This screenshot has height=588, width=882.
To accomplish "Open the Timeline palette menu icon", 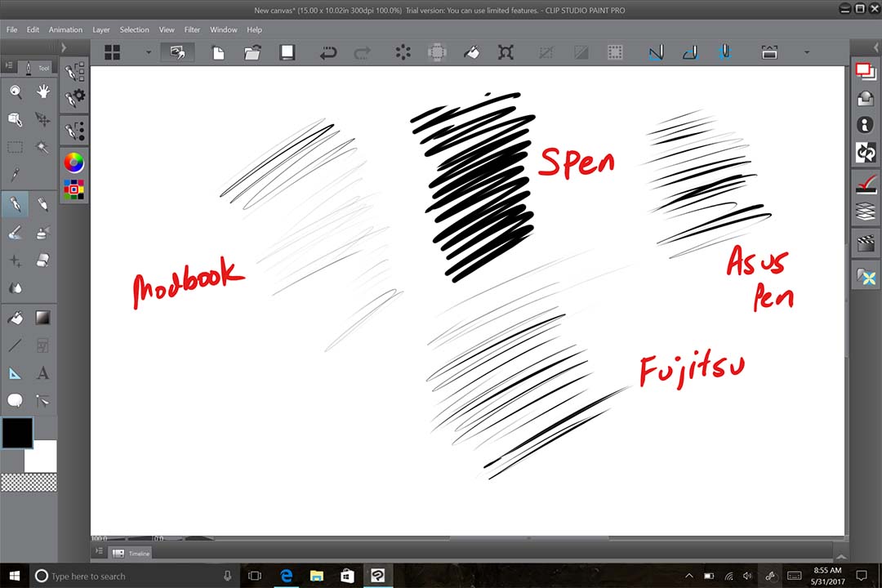I will [99, 551].
